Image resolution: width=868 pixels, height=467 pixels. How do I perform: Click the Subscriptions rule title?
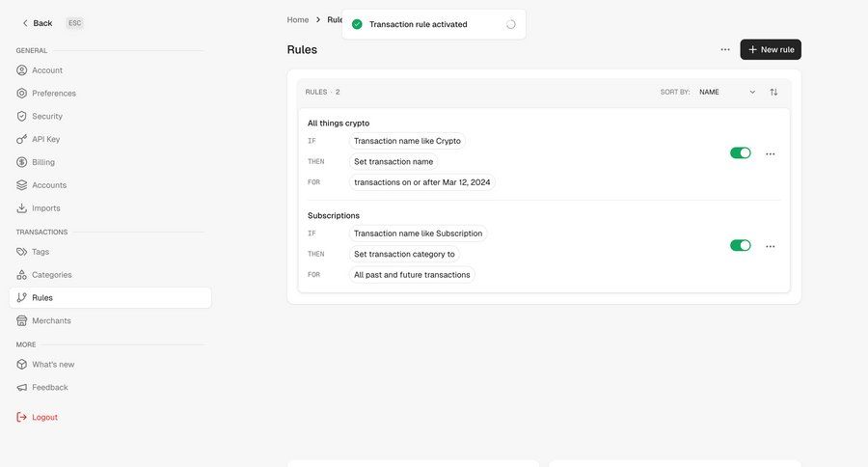click(334, 215)
